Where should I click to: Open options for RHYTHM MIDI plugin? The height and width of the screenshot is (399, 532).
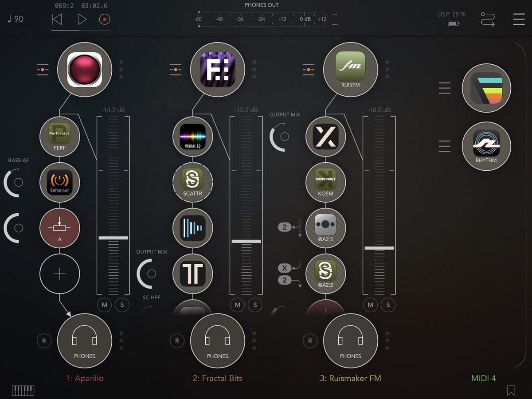pyautogui.click(x=445, y=146)
